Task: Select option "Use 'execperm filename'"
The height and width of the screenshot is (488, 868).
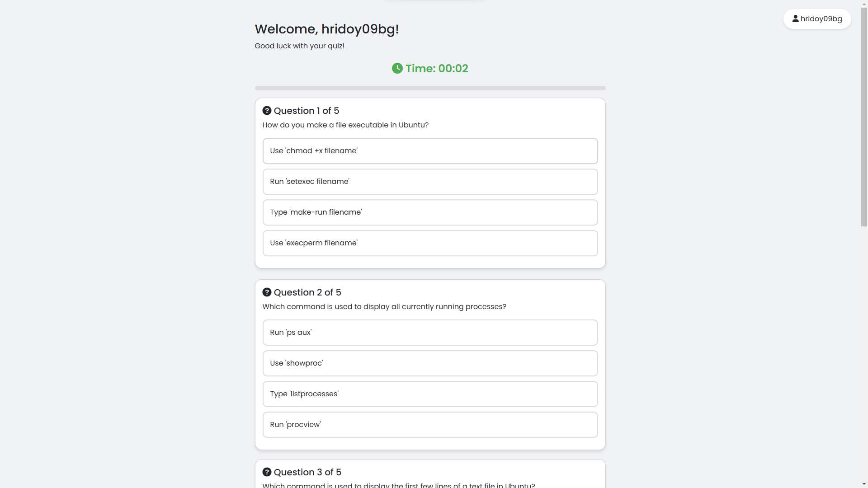Action: 430,243
